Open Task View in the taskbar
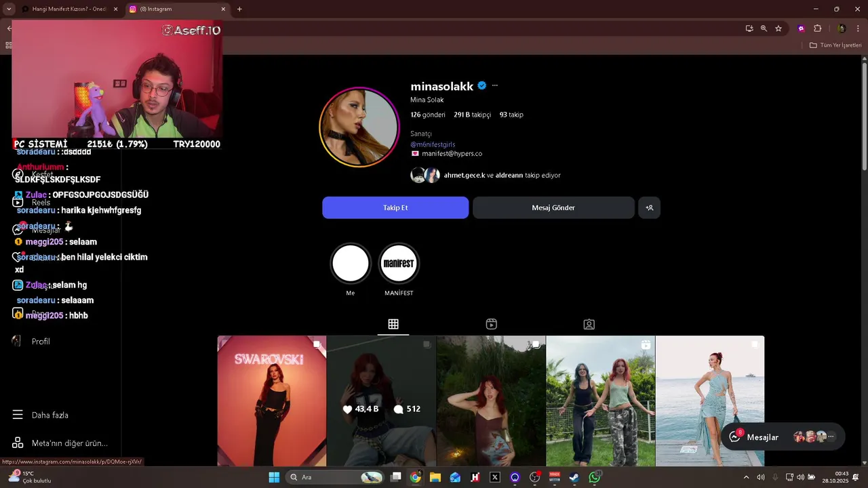The height and width of the screenshot is (488, 868). click(396, 477)
